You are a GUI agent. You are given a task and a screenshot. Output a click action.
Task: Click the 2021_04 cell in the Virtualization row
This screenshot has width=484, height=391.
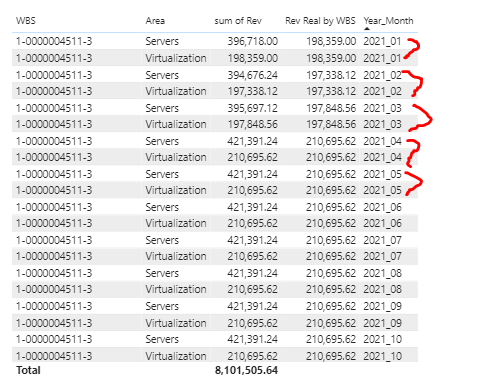[382, 157]
